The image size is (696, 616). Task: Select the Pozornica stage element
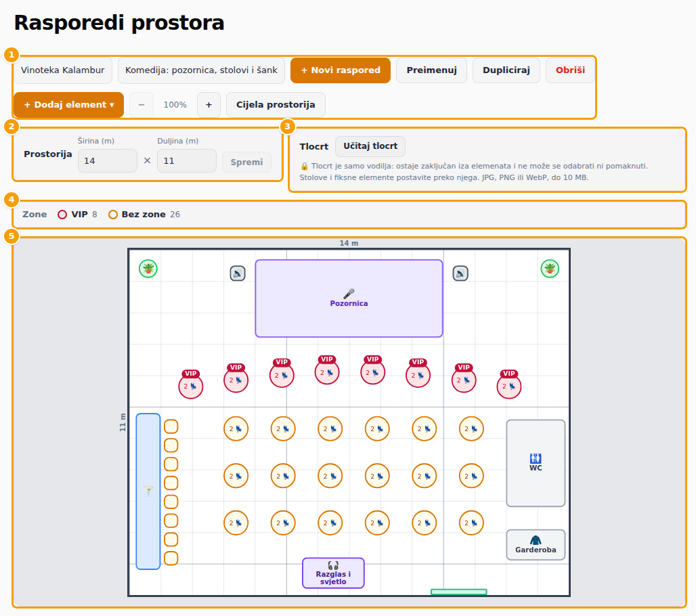click(x=349, y=299)
